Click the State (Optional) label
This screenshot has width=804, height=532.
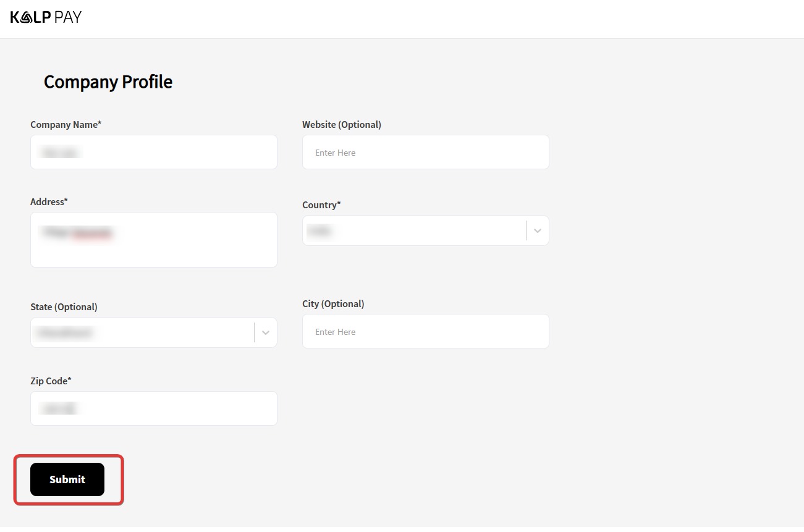pos(64,306)
